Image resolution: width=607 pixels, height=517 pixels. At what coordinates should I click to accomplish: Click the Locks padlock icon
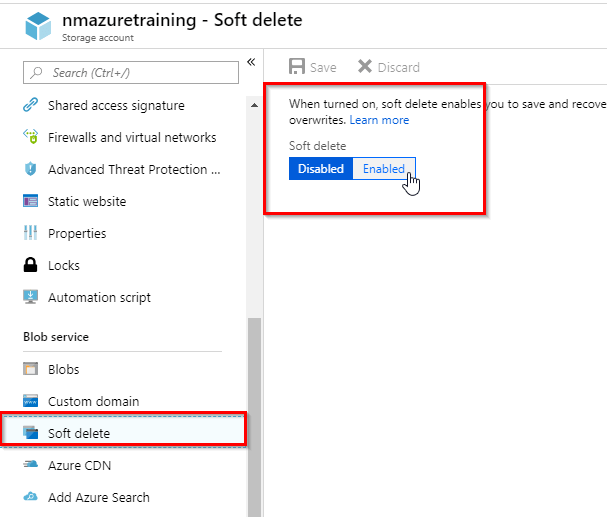30,266
